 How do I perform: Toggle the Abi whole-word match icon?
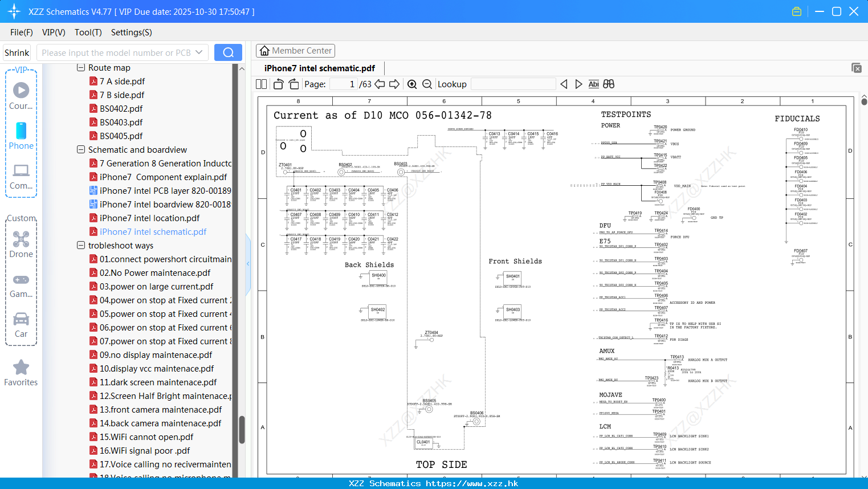593,84
